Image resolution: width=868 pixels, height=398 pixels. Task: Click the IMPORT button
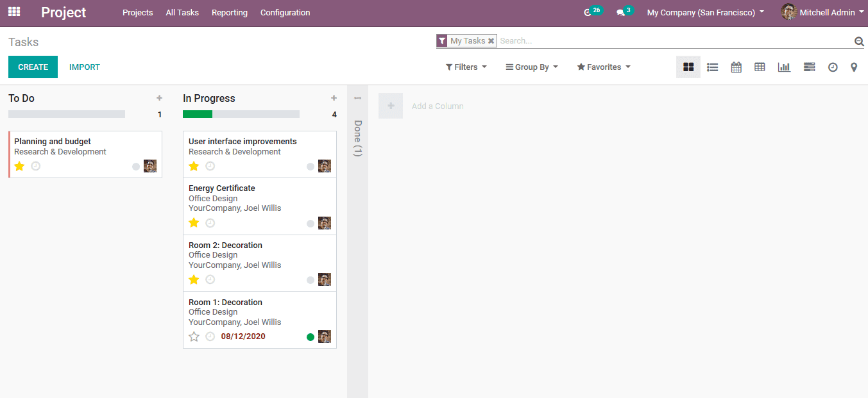click(85, 67)
